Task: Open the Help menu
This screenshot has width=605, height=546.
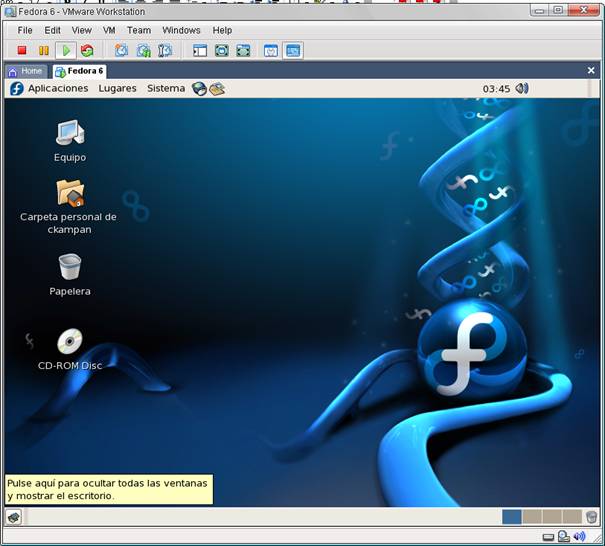Action: pyautogui.click(x=222, y=30)
